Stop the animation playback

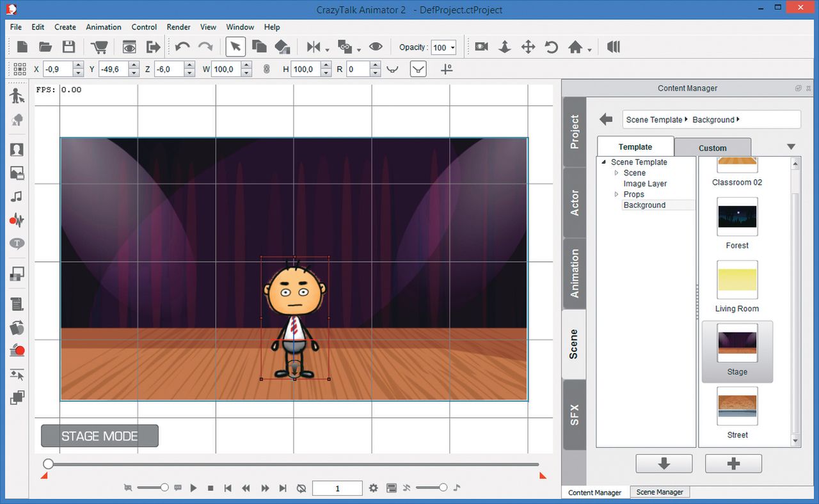tap(211, 488)
